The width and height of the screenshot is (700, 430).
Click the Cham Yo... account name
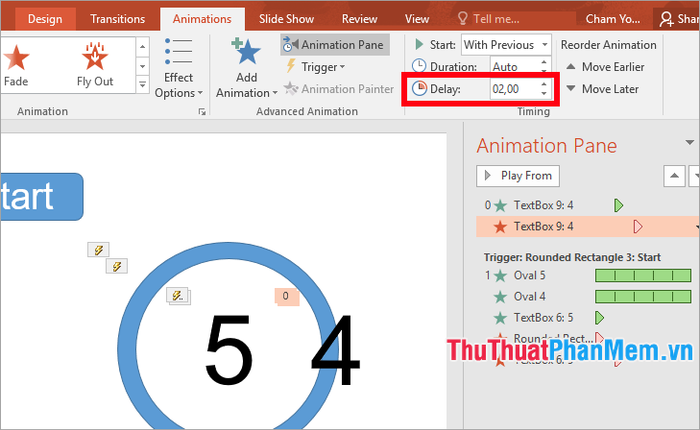coord(612,19)
